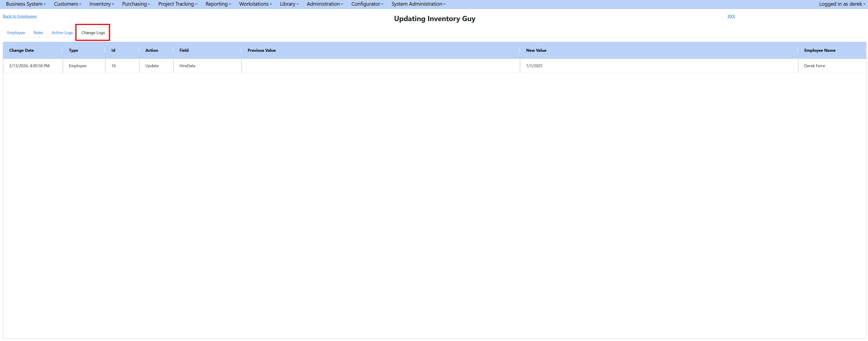Switch to the Roles tab

[x=38, y=33]
